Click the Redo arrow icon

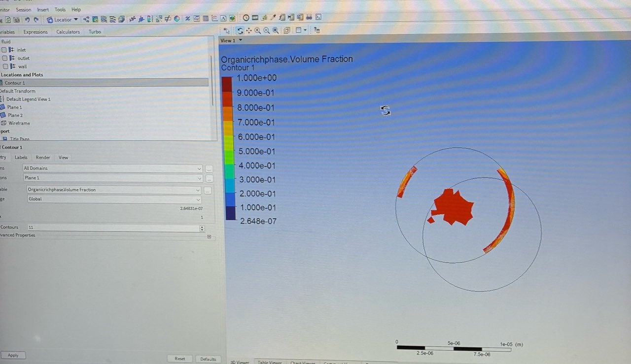click(x=36, y=20)
